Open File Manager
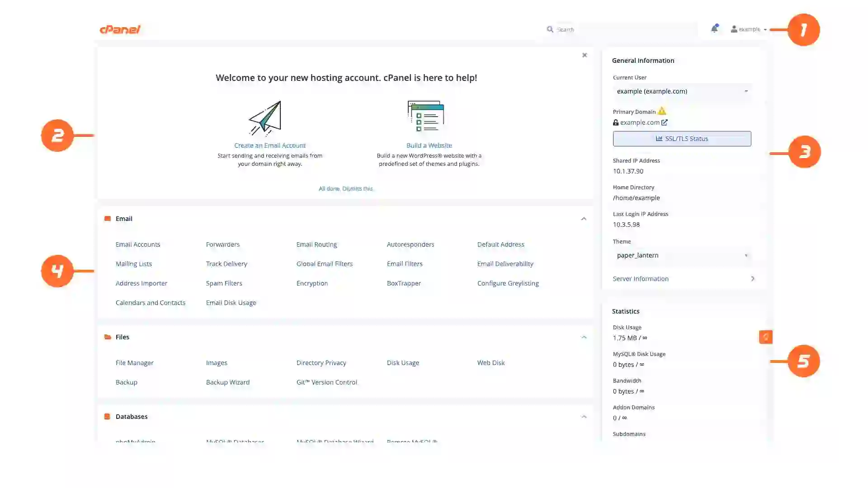 point(135,363)
